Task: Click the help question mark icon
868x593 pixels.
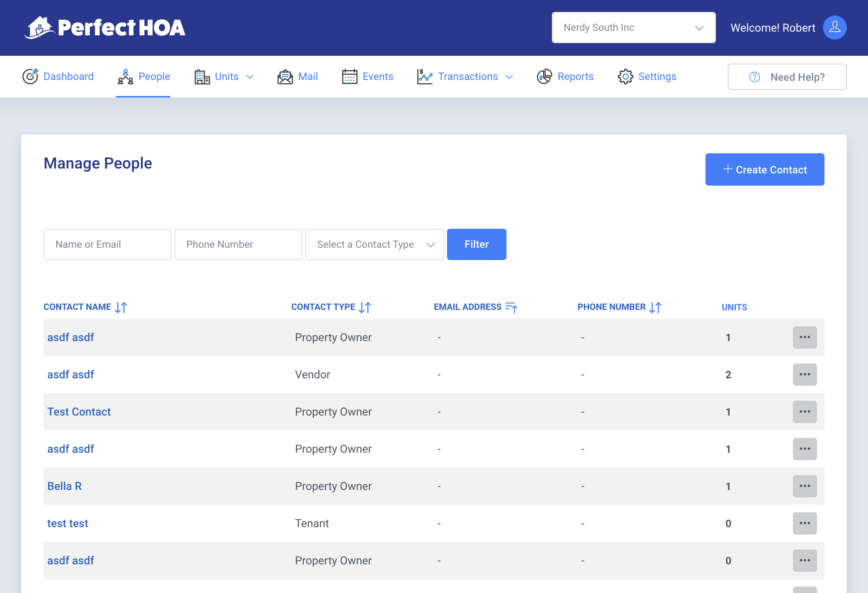Action: (754, 77)
